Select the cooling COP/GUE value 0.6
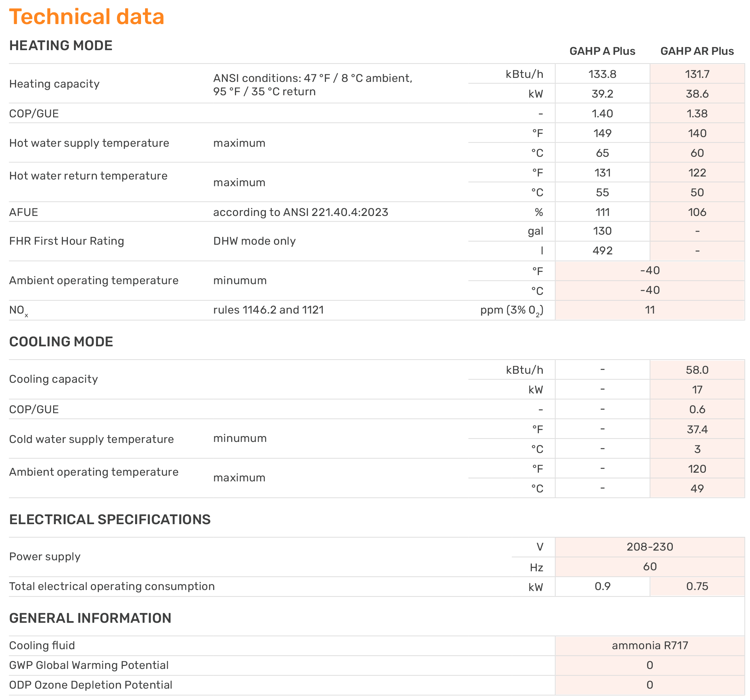This screenshot has width=750, height=700. 697,409
